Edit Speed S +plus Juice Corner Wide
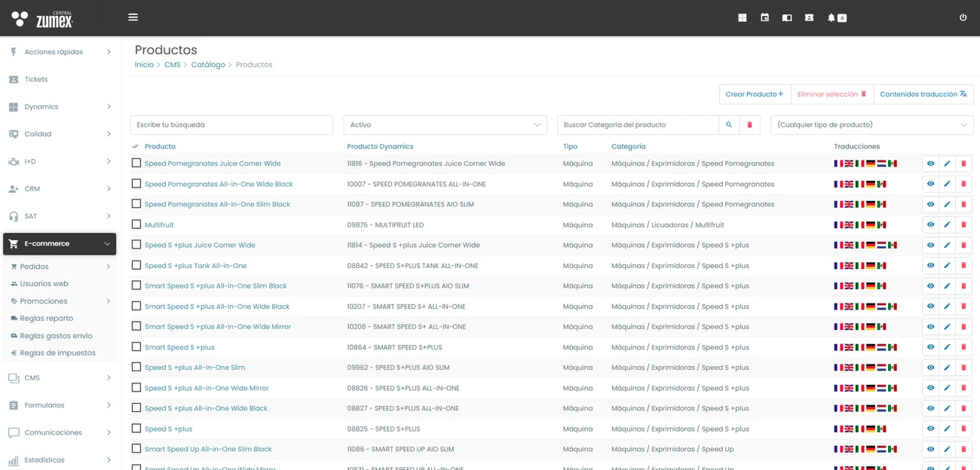This screenshot has height=470, width=980. [947, 245]
